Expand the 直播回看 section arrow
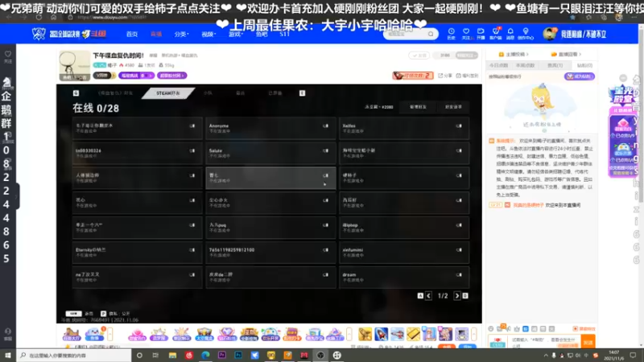The width and height of the screenshot is (644, 362). (580, 54)
